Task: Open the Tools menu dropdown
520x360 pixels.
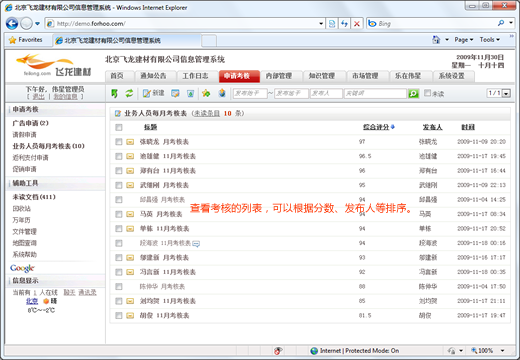Action: tap(490, 40)
